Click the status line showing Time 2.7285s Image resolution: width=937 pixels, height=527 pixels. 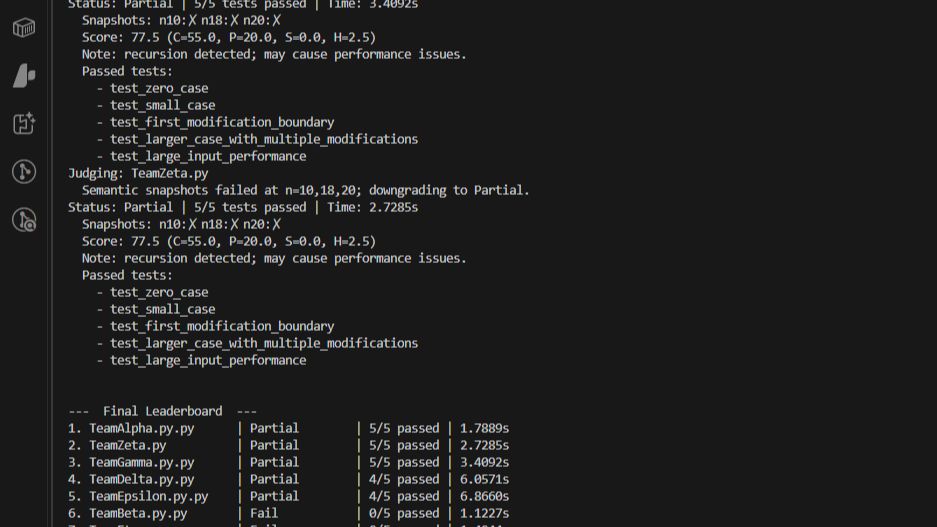pos(243,207)
